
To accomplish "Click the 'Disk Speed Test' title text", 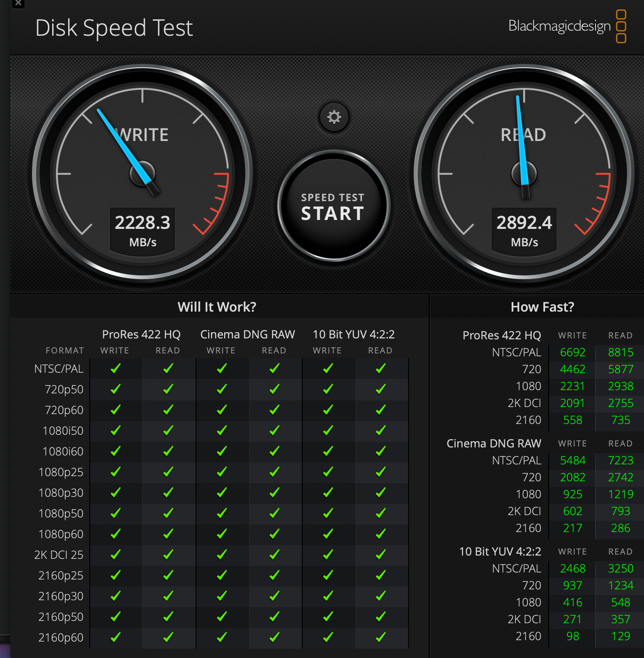I will click(x=114, y=28).
